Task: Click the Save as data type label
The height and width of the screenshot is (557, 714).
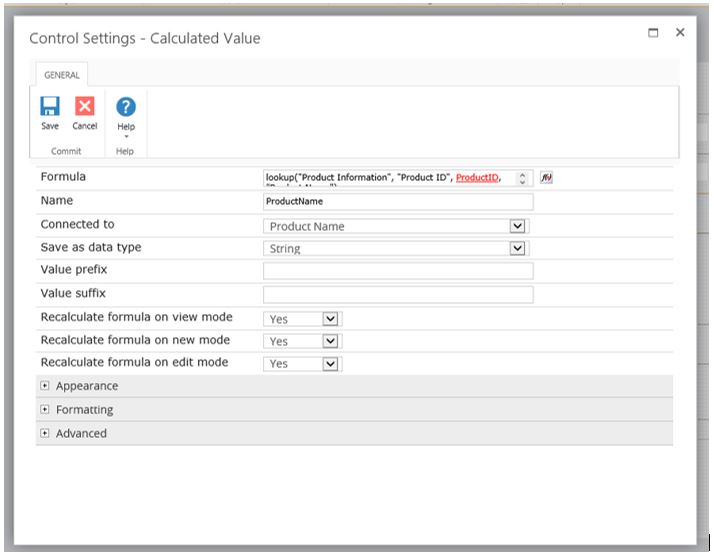Action: point(91,247)
